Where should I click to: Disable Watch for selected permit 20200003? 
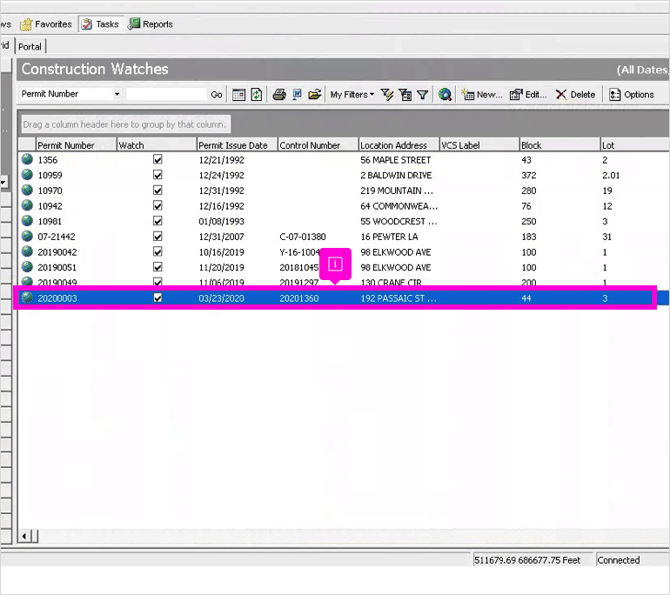coord(158,298)
